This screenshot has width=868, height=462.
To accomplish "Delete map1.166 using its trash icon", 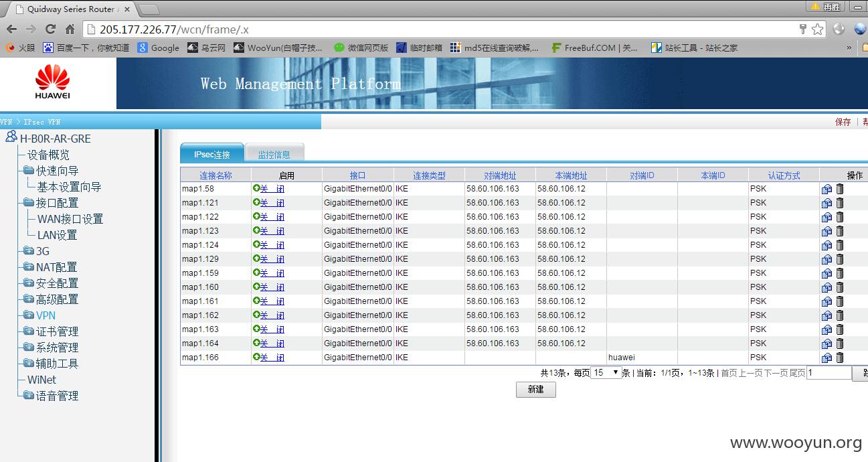I will (x=840, y=358).
